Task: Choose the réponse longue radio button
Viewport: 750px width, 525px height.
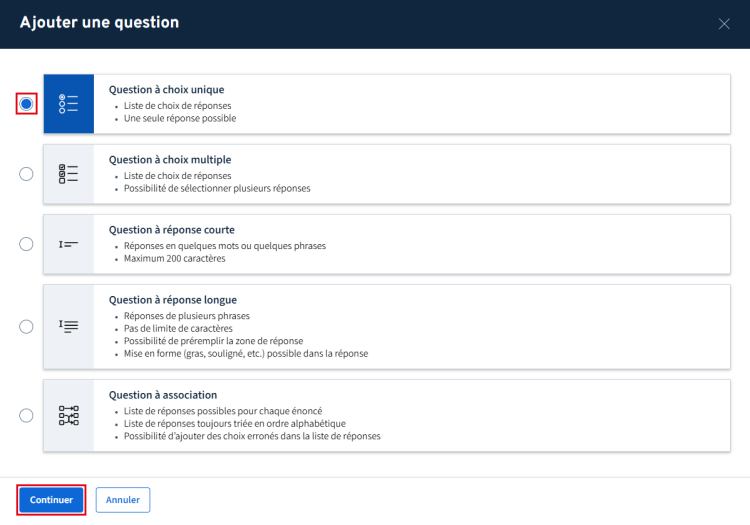Action: pos(27,326)
